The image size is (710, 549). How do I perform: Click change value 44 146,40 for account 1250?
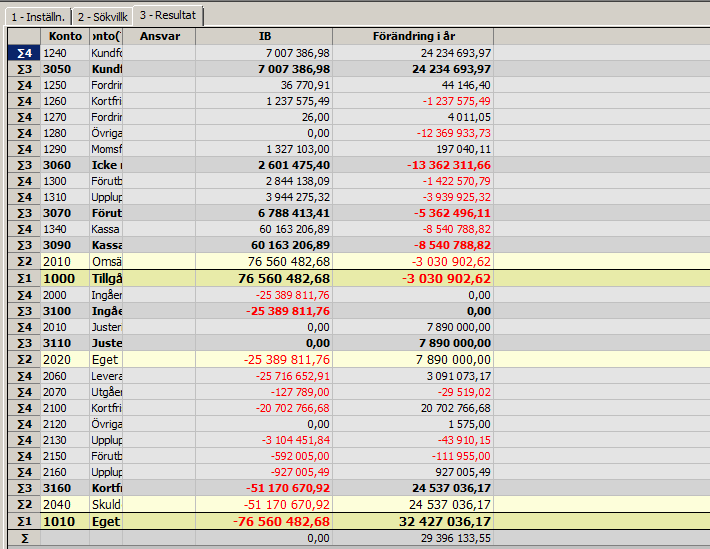pyautogui.click(x=466, y=85)
